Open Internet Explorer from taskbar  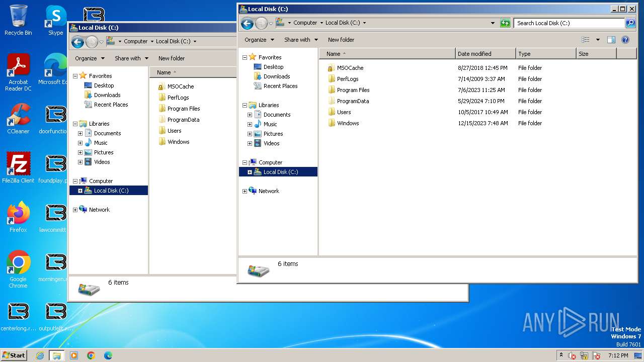(x=40, y=355)
